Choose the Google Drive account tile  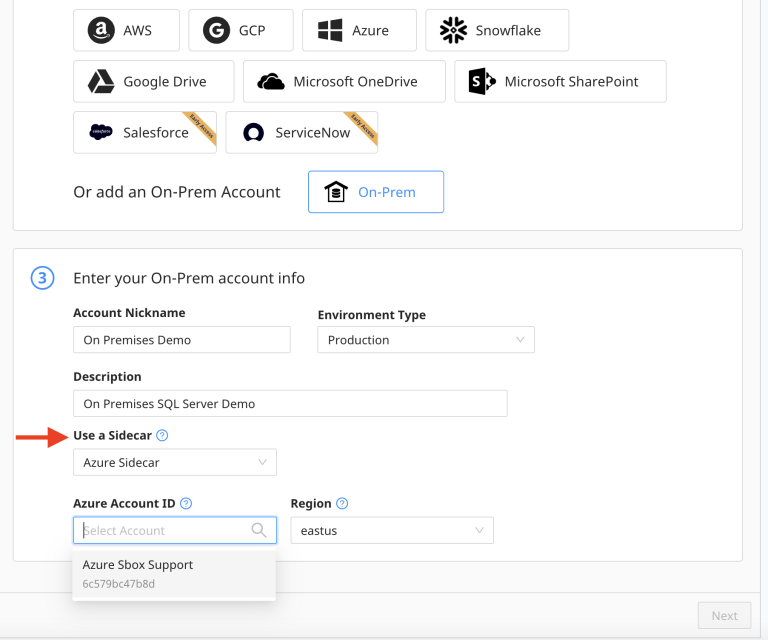(x=154, y=81)
